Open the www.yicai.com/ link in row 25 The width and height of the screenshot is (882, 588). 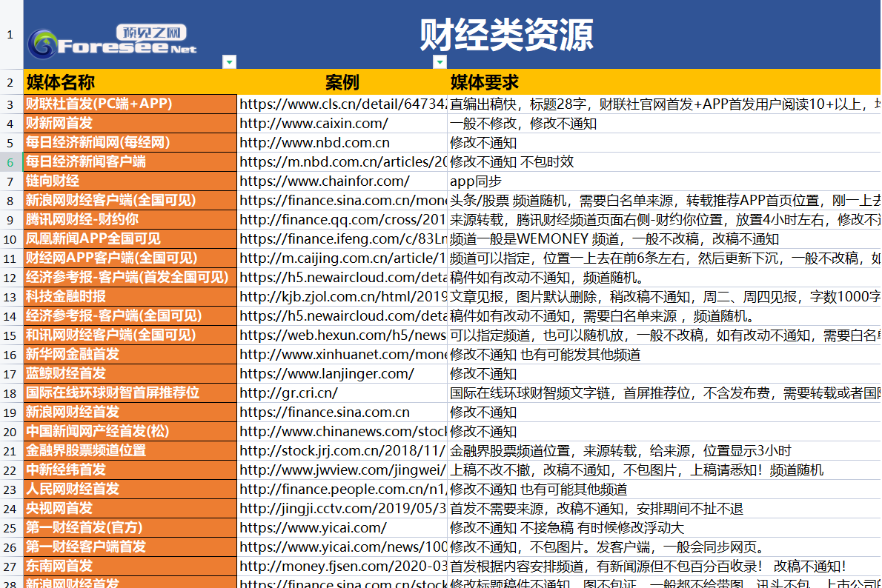tap(313, 527)
